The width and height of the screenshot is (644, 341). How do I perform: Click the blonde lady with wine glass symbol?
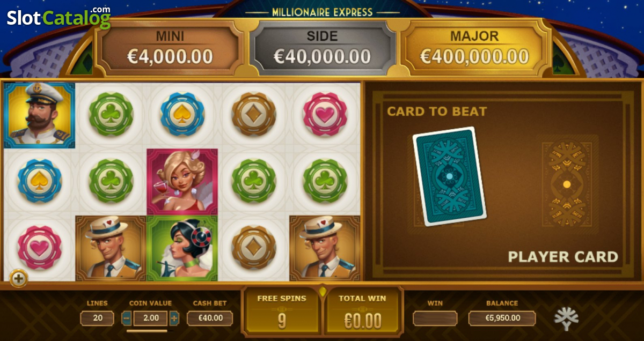tap(182, 182)
